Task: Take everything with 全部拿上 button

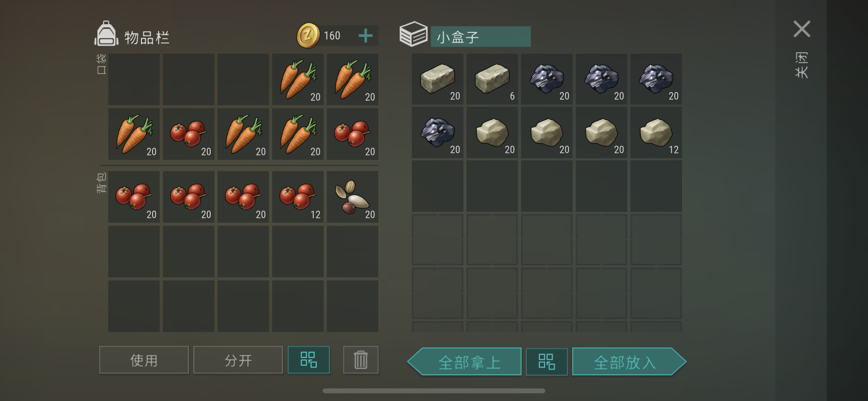Action: coord(465,362)
